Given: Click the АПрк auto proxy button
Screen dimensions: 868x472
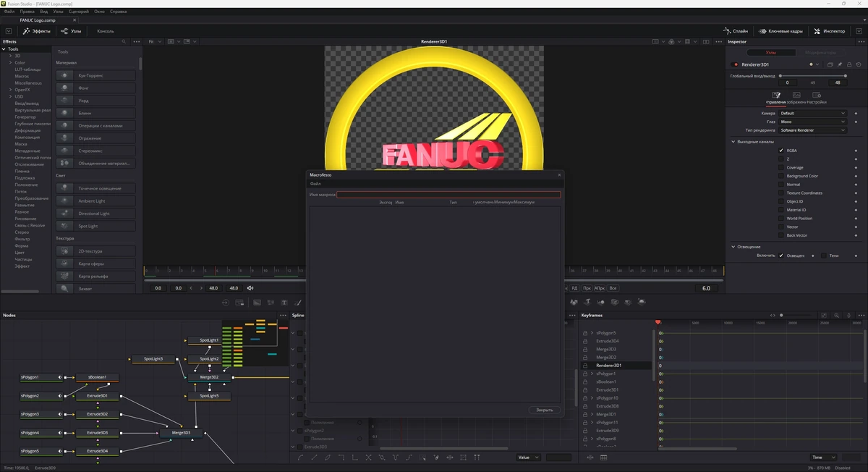Looking at the screenshot, I should tap(600, 288).
